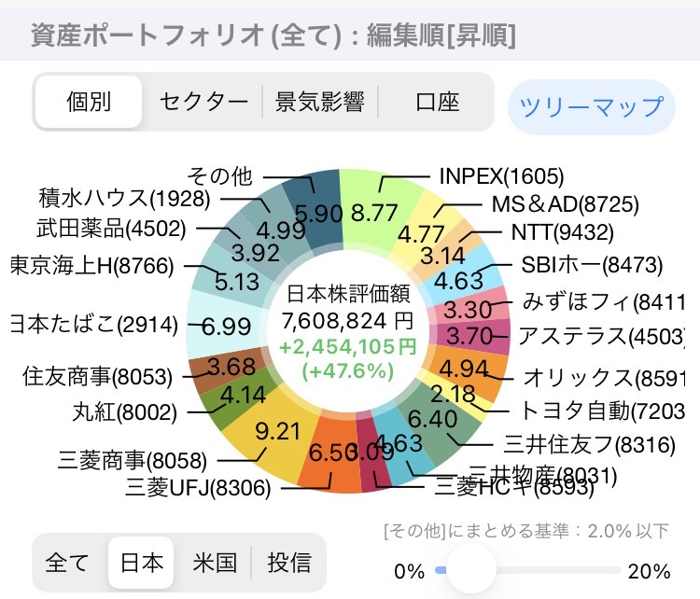Viewport: 700px width, 599px height.
Task: Select the 投信 filter
Action: (x=289, y=563)
